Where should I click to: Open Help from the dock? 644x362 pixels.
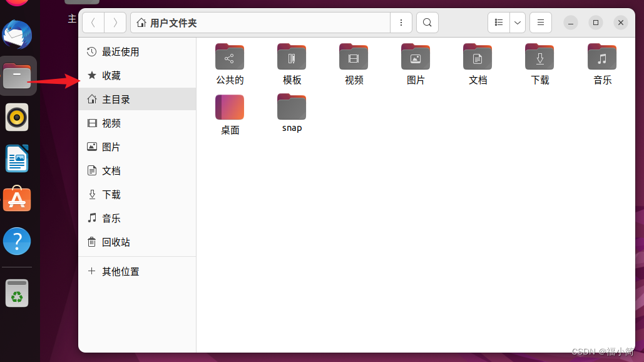click(x=17, y=241)
